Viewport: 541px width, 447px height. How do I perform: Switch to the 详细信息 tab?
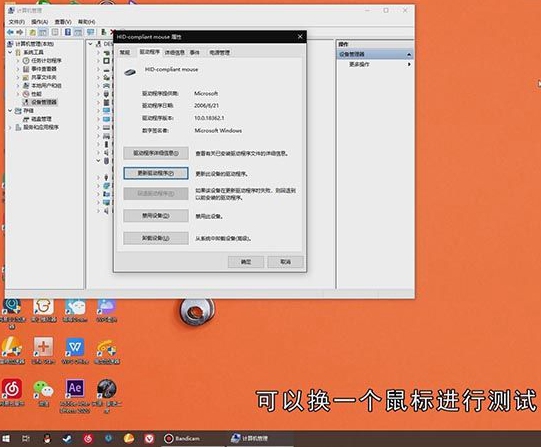[175, 52]
